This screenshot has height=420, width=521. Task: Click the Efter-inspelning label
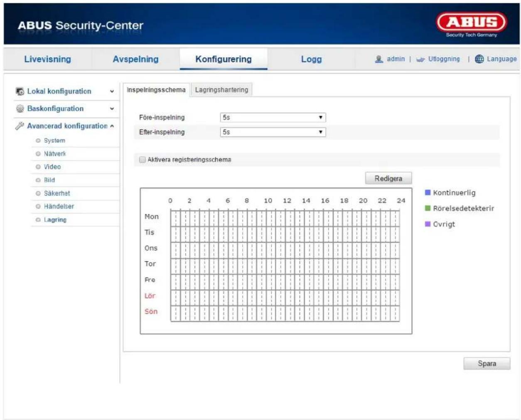[162, 132]
